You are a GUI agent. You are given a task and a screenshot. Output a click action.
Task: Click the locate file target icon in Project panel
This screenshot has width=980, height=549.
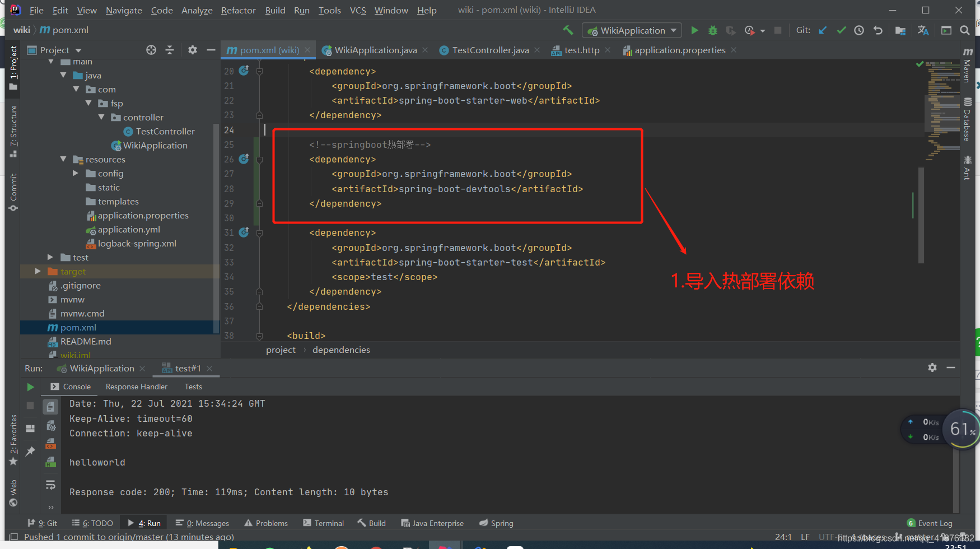[151, 50]
